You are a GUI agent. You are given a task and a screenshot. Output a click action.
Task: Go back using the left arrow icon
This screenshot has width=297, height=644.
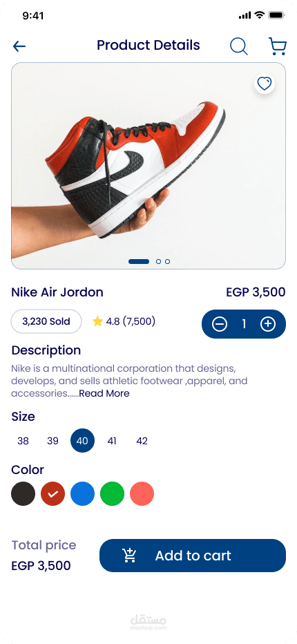[19, 46]
